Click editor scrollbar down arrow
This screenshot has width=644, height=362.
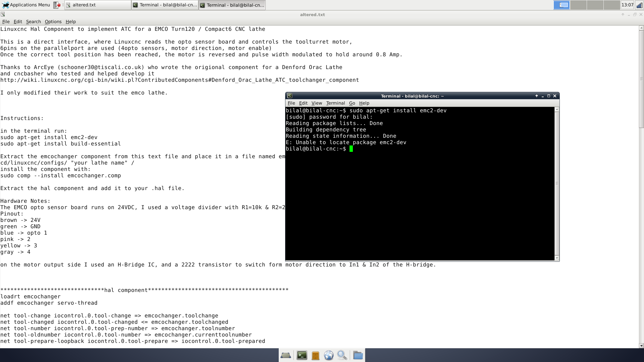click(x=641, y=346)
